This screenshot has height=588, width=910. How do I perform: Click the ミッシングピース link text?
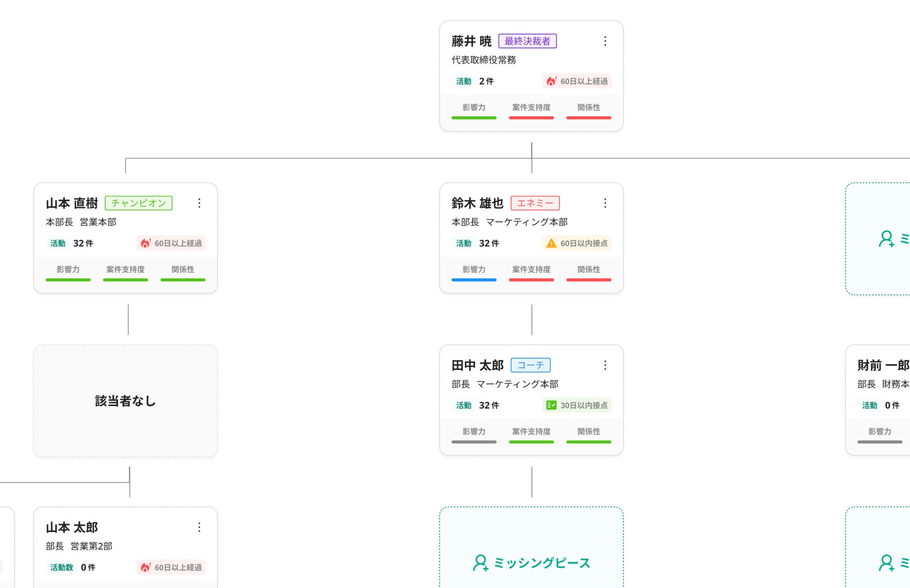(542, 563)
